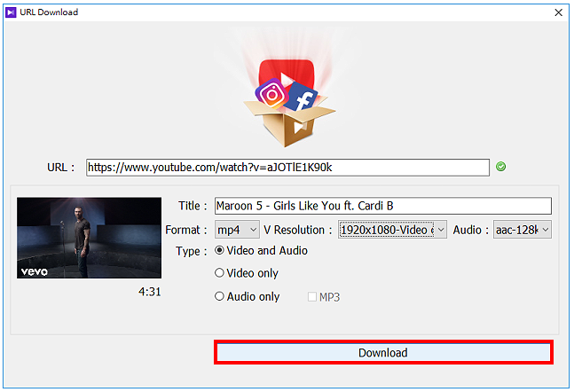
Task: Click the Download button
Action: 383,352
